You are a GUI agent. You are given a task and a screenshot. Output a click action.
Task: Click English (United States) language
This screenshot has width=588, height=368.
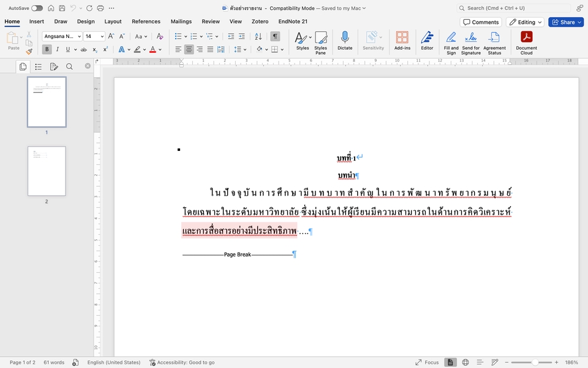[x=114, y=362]
